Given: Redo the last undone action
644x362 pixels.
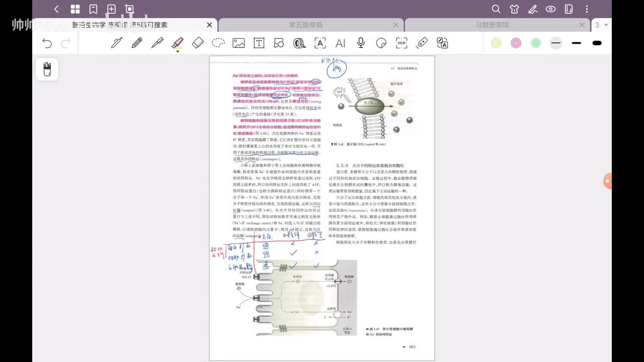Looking at the screenshot, I should [x=65, y=43].
